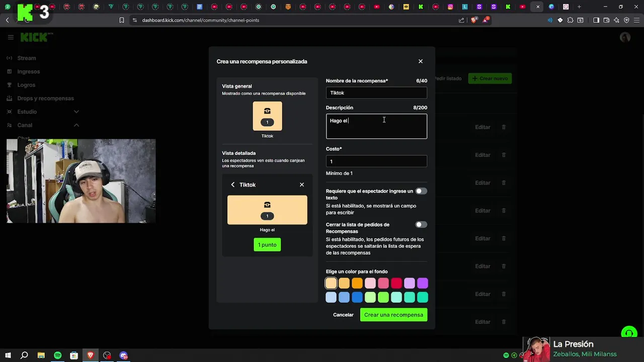Open Ingresos in the sidebar
The height and width of the screenshot is (362, 644).
click(28, 71)
